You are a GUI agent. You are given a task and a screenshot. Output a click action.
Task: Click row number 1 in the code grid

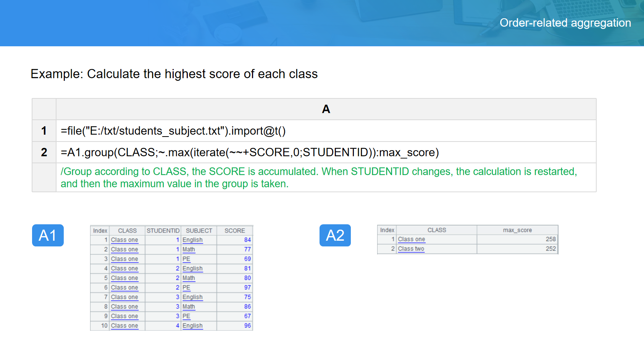pyautogui.click(x=44, y=131)
